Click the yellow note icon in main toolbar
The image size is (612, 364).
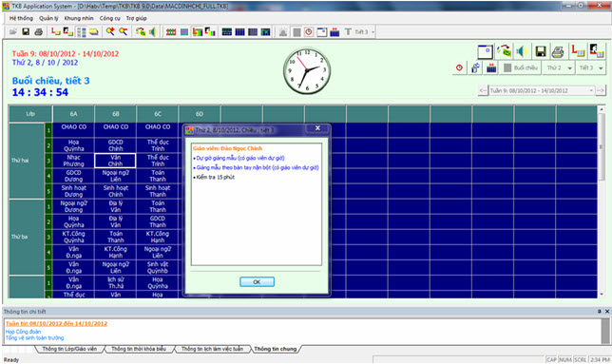click(x=94, y=32)
